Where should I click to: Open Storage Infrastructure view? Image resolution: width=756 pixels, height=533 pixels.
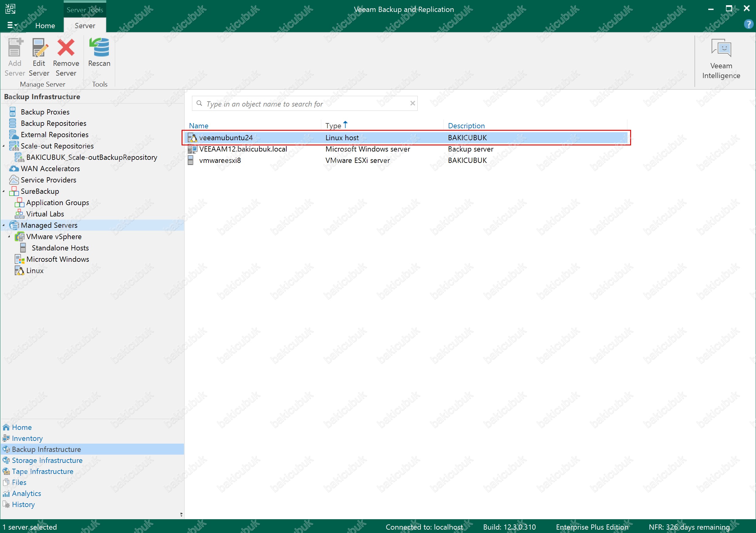tap(47, 460)
